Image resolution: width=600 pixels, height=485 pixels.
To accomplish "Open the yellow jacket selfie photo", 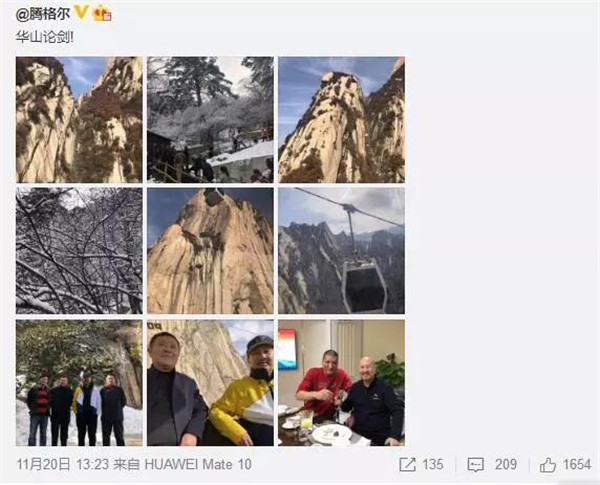I will [210, 383].
